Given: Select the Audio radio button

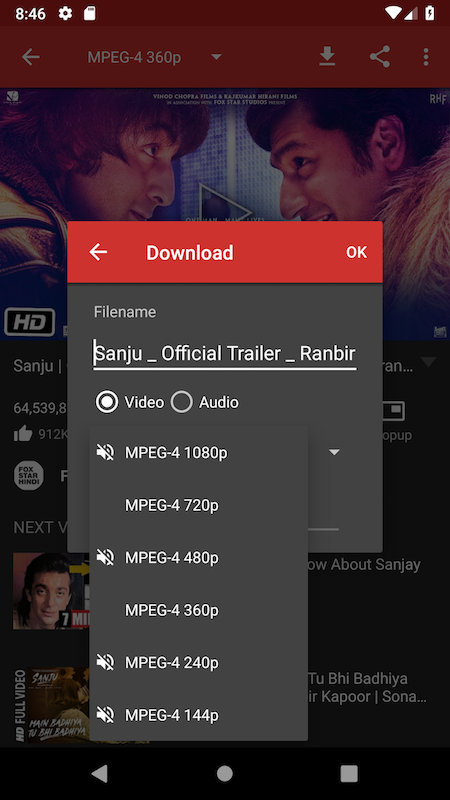Looking at the screenshot, I should [x=205, y=402].
